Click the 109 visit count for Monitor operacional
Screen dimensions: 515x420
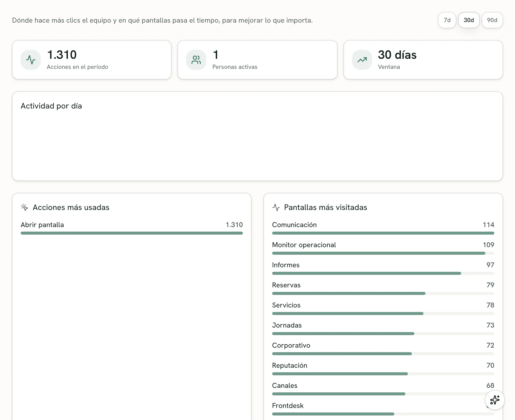(488, 245)
